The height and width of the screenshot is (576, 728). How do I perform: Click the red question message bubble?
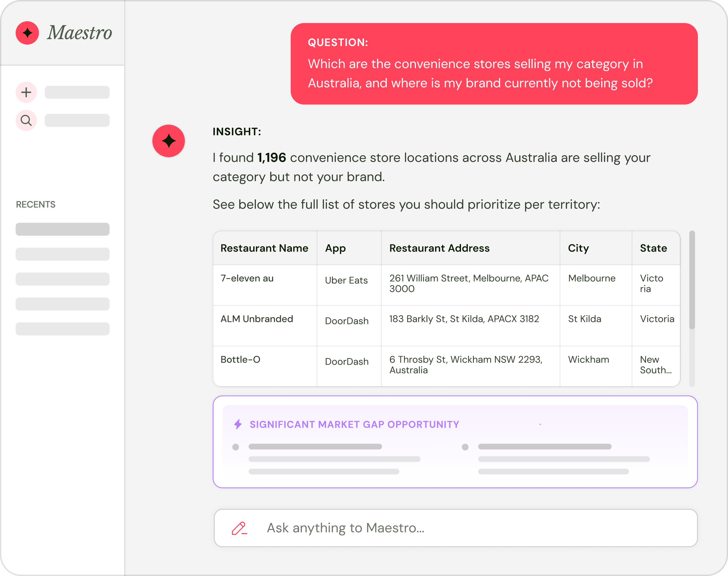494,64
